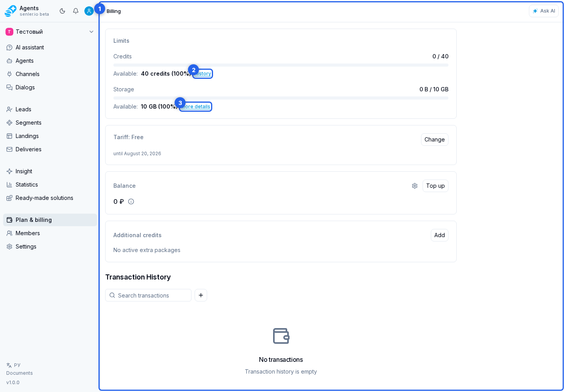The height and width of the screenshot is (392, 565).
Task: Click the Segments icon
Action: pyautogui.click(x=9, y=123)
